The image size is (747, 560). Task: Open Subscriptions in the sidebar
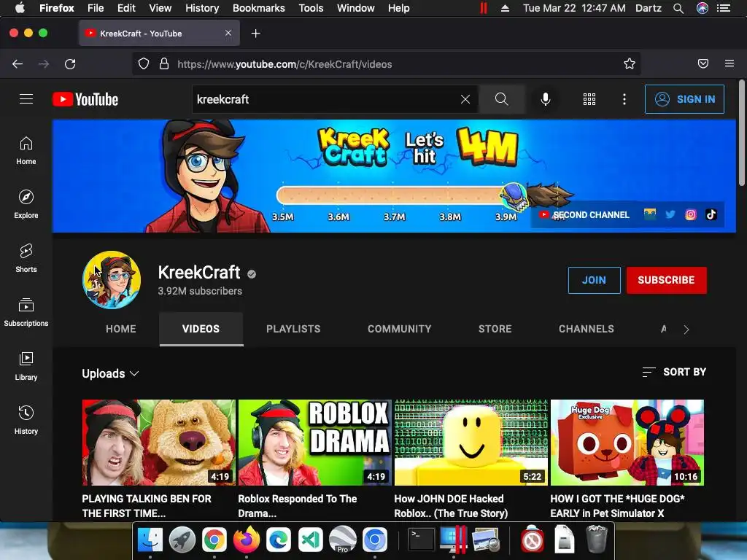pyautogui.click(x=26, y=312)
